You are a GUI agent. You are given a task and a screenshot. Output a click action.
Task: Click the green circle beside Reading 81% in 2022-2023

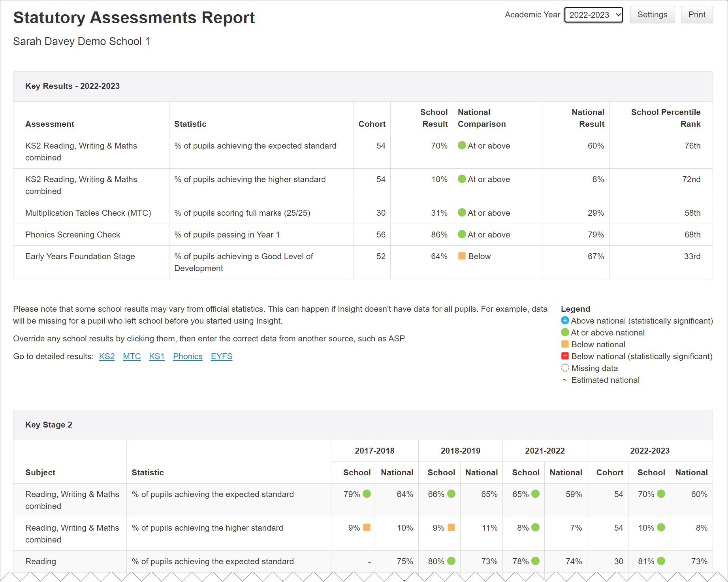point(661,561)
